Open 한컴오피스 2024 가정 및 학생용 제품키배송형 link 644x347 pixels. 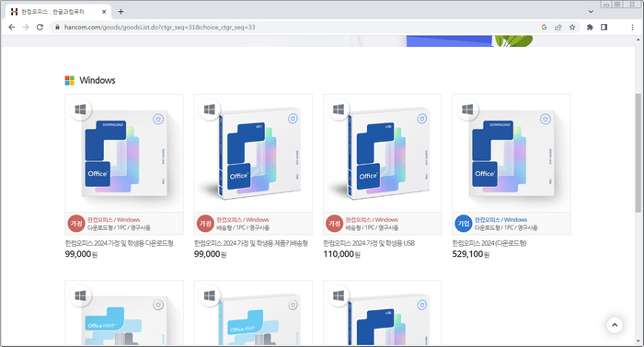pos(251,243)
